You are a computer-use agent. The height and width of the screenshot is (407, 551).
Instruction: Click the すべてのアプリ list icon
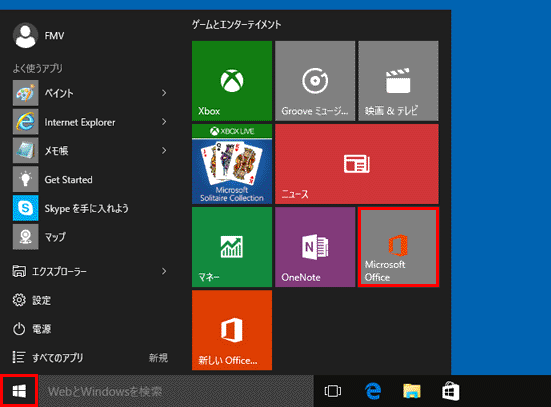(19, 357)
